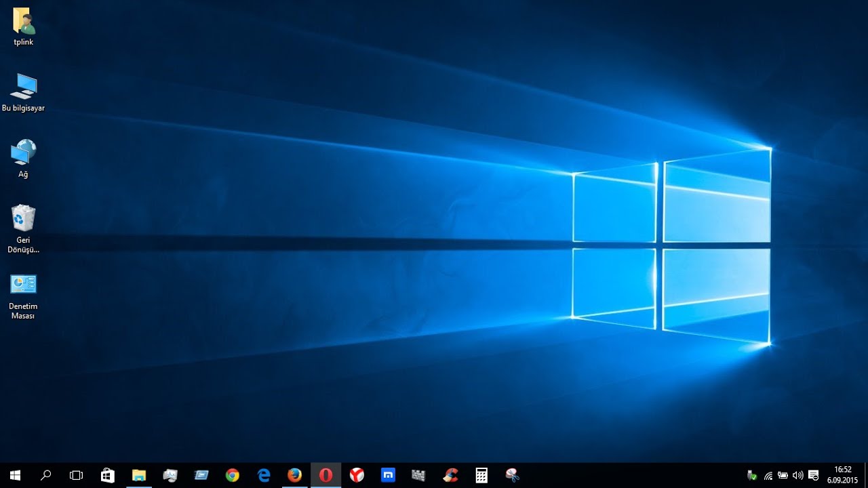Open File Explorer from taskbar
This screenshot has width=868, height=488.
click(x=138, y=475)
